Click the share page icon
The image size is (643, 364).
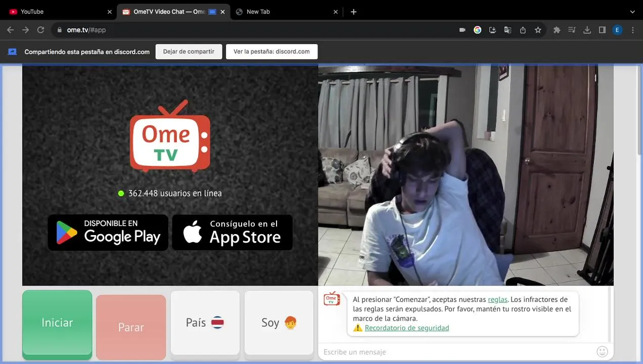523,30
